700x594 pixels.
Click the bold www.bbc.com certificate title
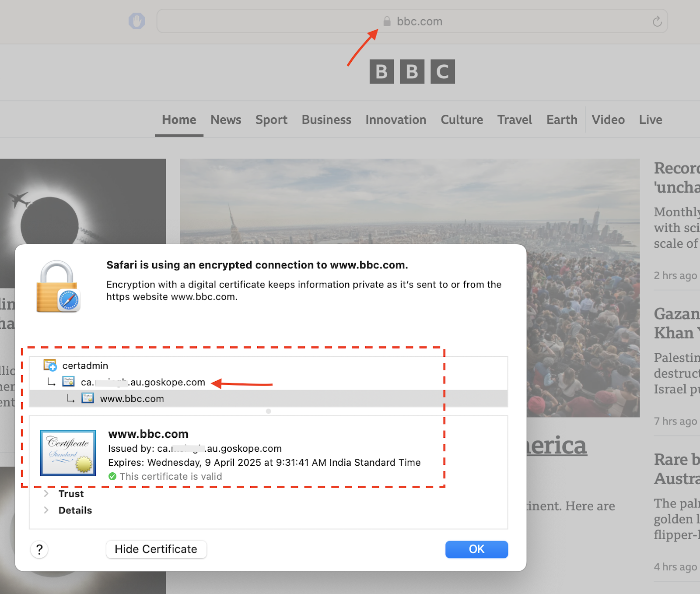pos(148,434)
